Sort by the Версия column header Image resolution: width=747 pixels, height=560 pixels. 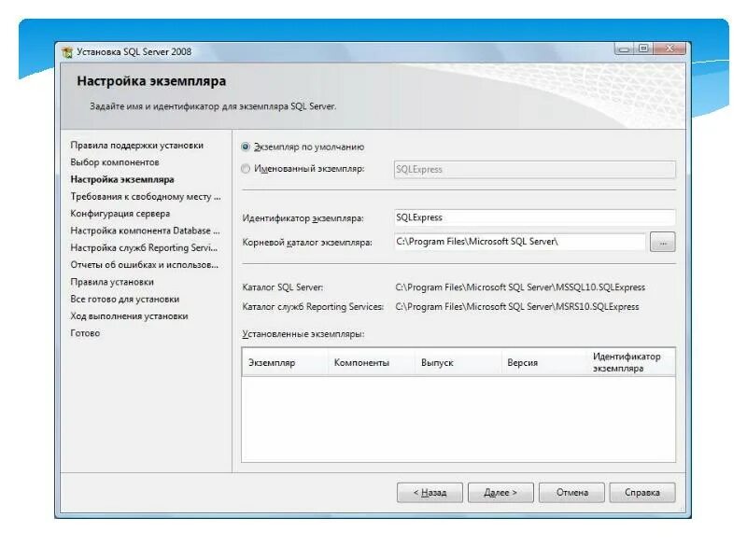pos(544,362)
